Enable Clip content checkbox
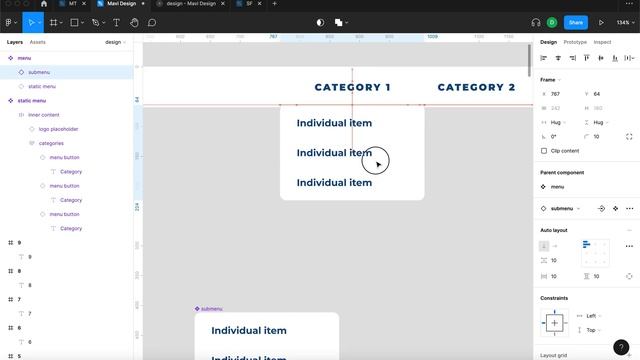 click(x=544, y=151)
